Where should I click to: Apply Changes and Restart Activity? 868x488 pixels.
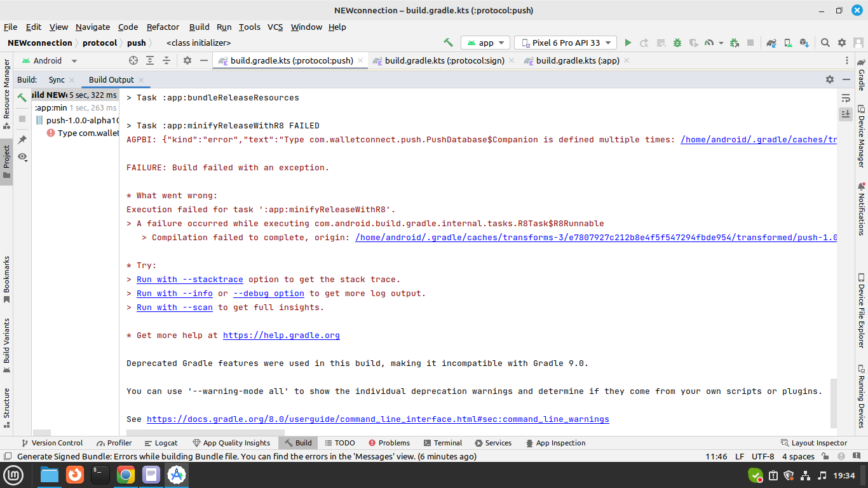click(644, 43)
